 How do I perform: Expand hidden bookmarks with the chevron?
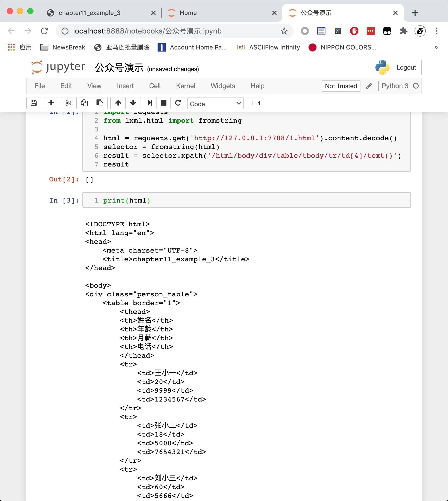(436, 47)
